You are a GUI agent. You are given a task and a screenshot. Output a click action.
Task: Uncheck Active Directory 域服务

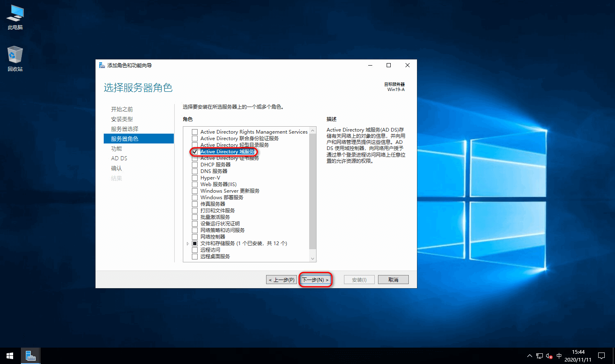tap(195, 152)
